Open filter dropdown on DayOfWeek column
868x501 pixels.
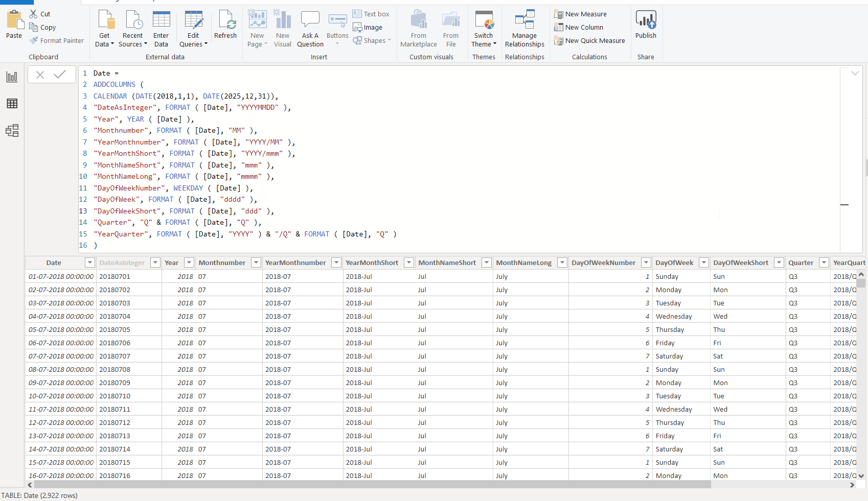click(704, 263)
